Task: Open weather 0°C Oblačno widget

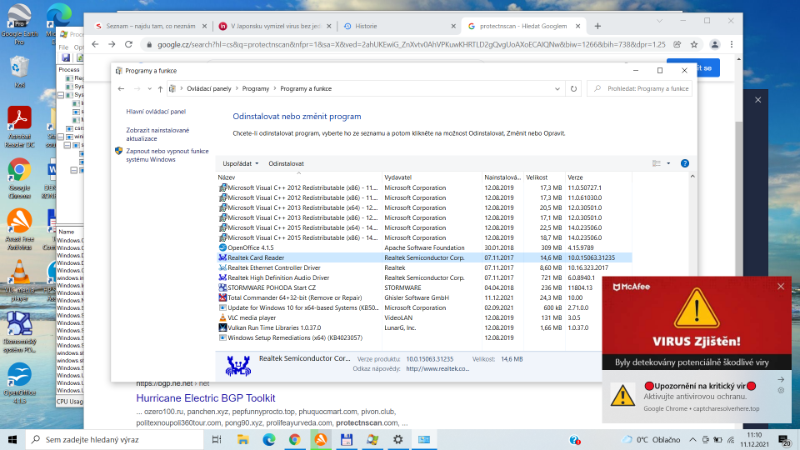Action: (652, 439)
